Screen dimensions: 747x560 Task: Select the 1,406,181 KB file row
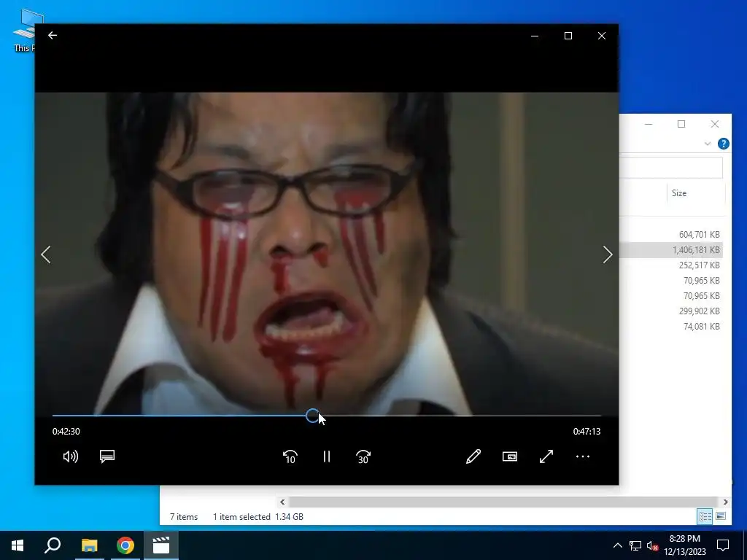671,249
